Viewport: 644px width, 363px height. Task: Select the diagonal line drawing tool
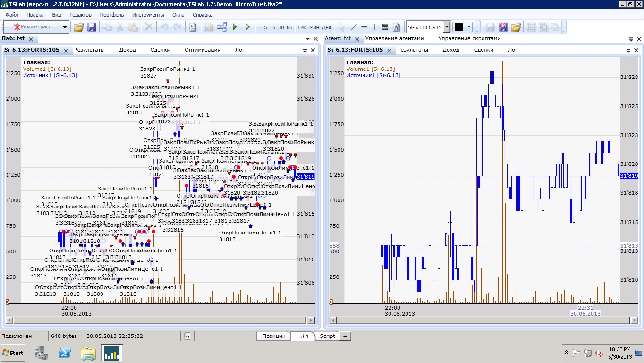[x=354, y=27]
